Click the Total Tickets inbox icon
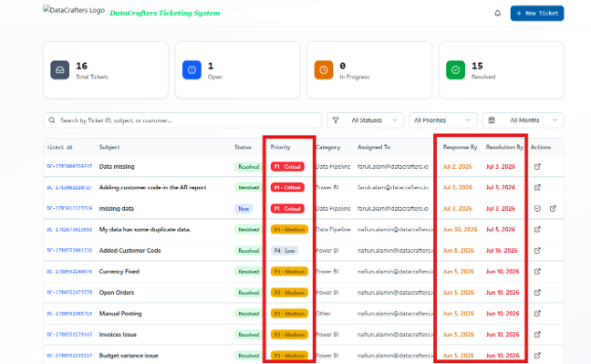Viewport: 591px width, 364px height. tap(60, 69)
